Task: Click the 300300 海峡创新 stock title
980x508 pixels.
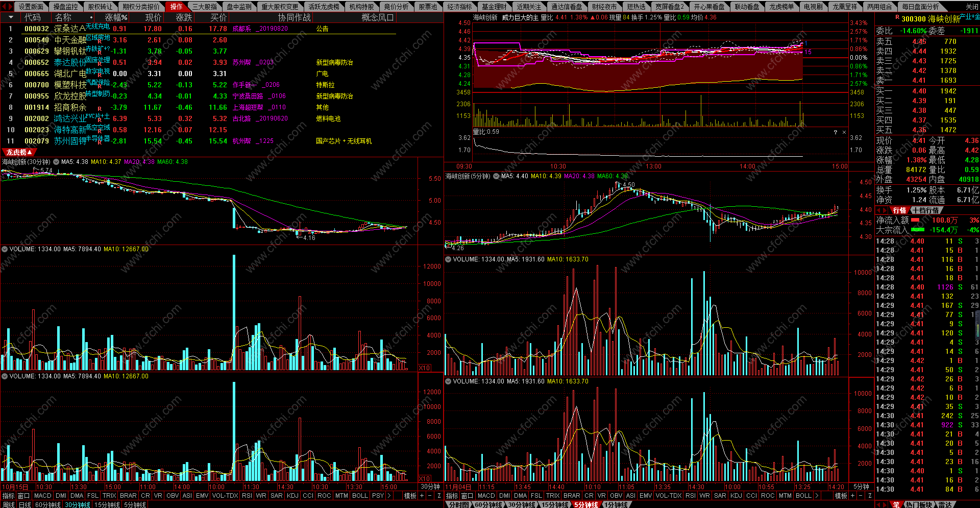Action: [x=930, y=19]
